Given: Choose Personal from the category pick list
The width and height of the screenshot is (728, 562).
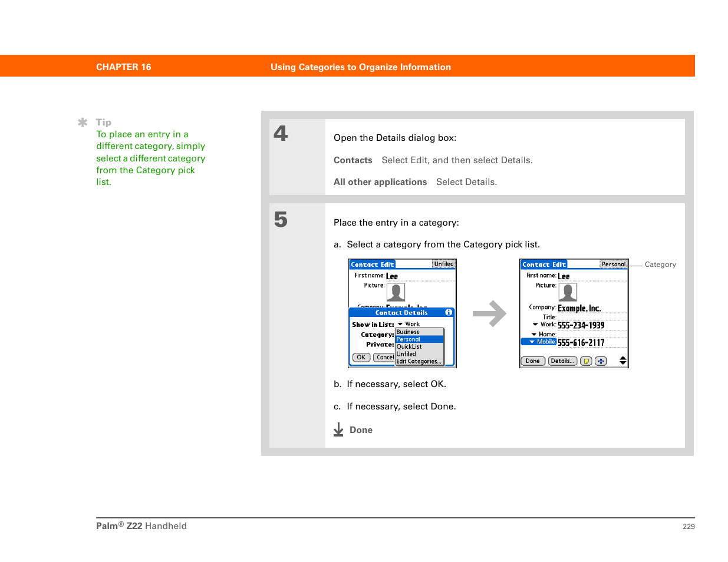Looking at the screenshot, I should [419, 339].
